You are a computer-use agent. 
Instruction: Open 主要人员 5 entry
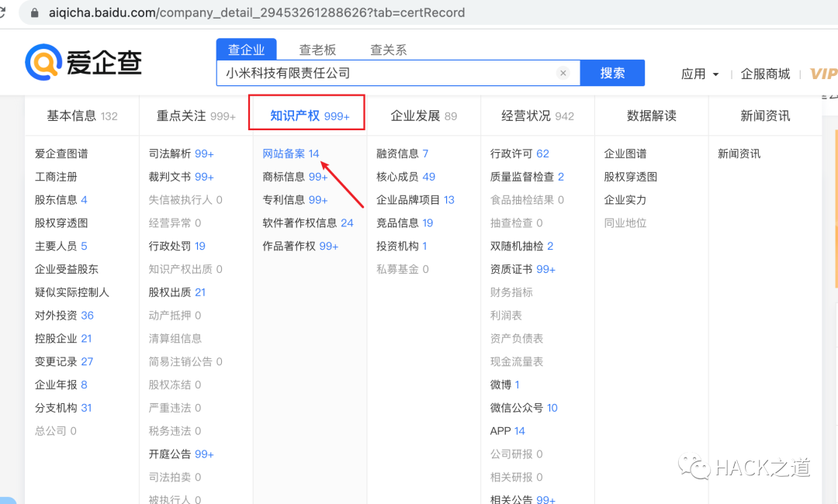click(61, 246)
